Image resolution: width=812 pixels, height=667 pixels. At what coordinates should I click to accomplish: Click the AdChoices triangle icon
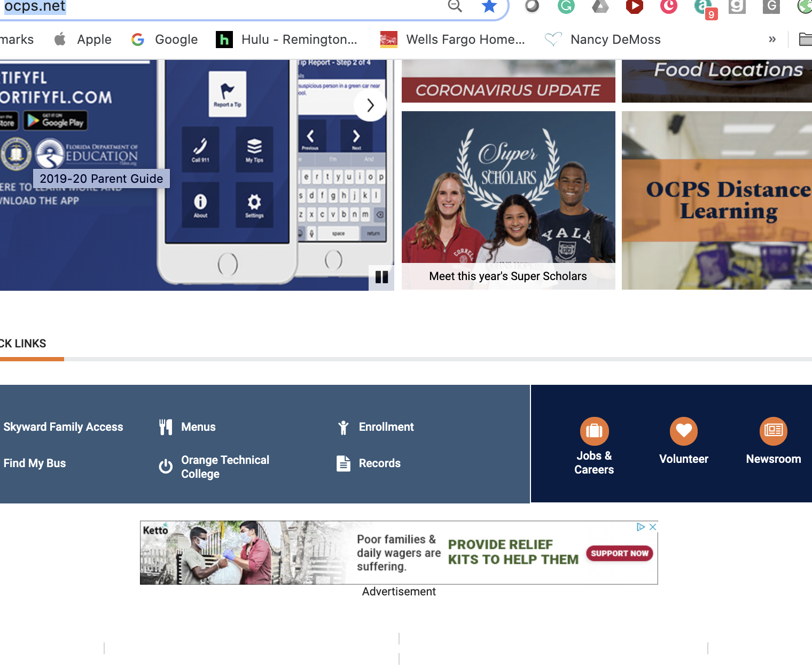[641, 527]
